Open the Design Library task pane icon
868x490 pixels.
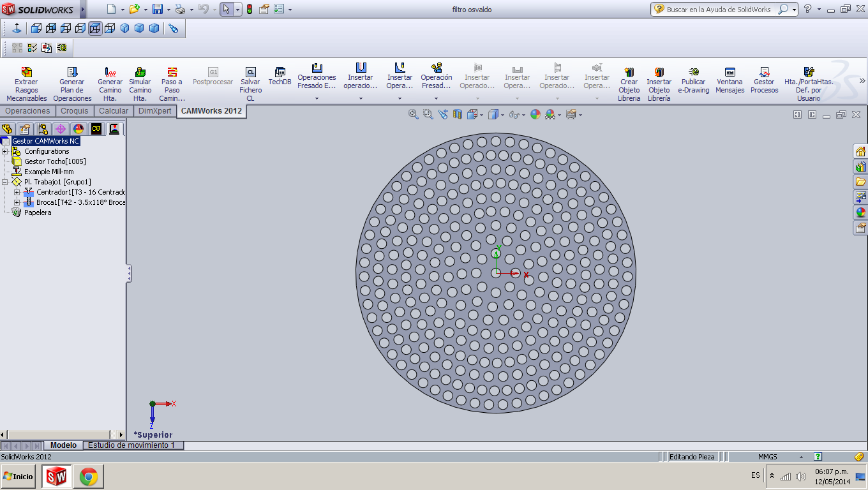pyautogui.click(x=860, y=167)
